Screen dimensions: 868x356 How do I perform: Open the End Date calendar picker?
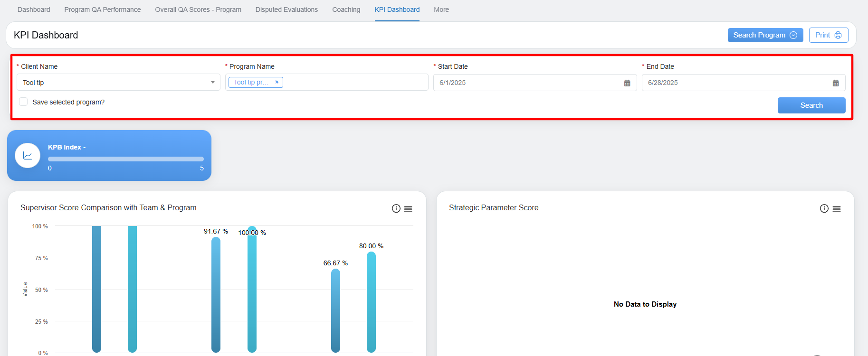[x=836, y=83]
